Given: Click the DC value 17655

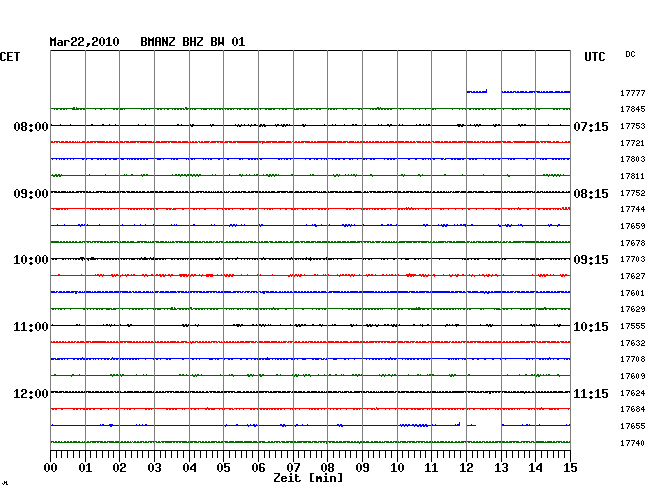Looking at the screenshot, I should (x=633, y=426).
